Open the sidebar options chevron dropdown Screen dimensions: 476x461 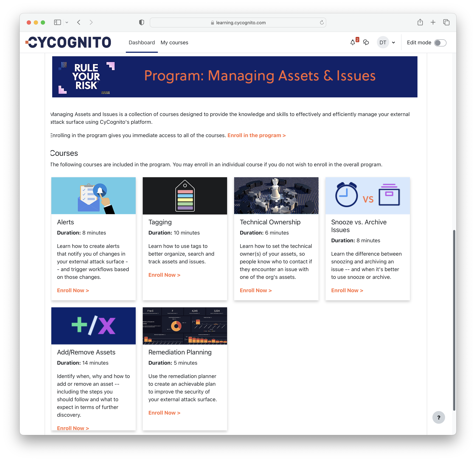click(67, 23)
